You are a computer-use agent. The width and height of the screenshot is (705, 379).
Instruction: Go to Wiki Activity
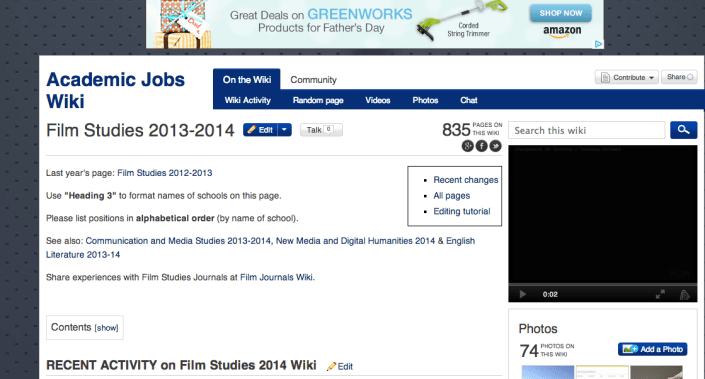pos(248,100)
